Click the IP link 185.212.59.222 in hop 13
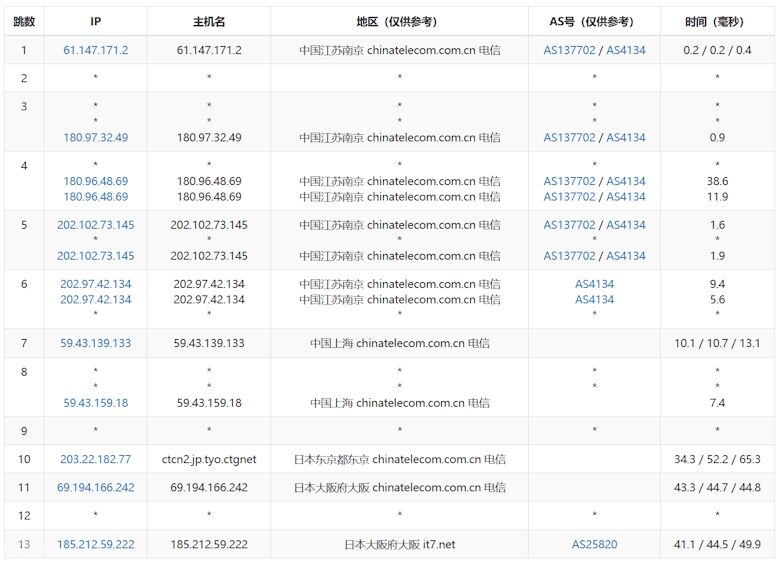This screenshot has width=780, height=565. point(95,545)
